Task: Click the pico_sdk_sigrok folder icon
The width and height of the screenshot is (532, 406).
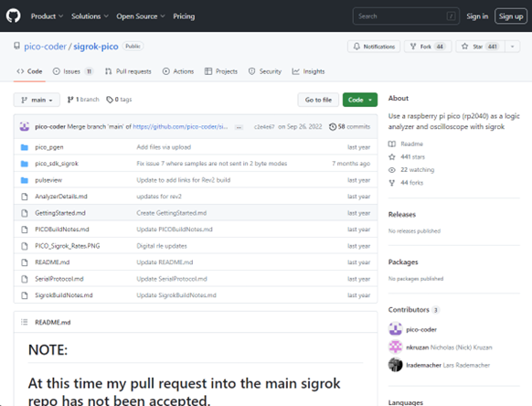Action: (x=25, y=164)
